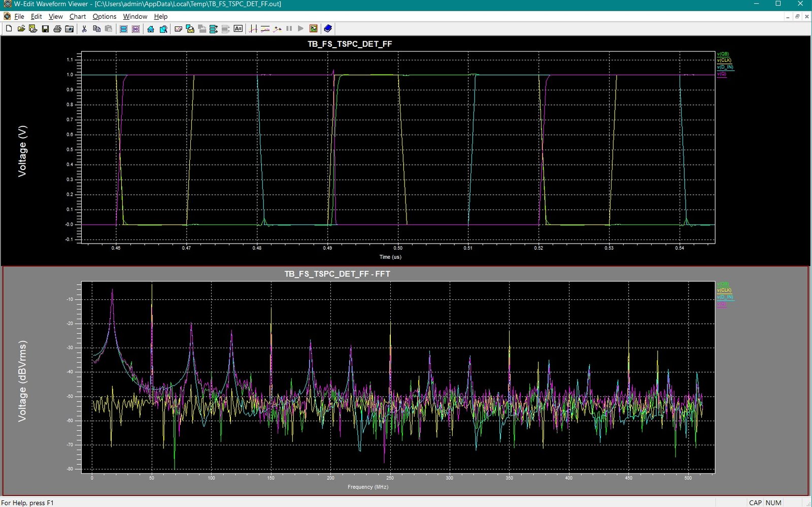Click the TB_FS_TSPC_DET_FF - FFT chart title
Viewport: 812px width, 507px height.
337,274
